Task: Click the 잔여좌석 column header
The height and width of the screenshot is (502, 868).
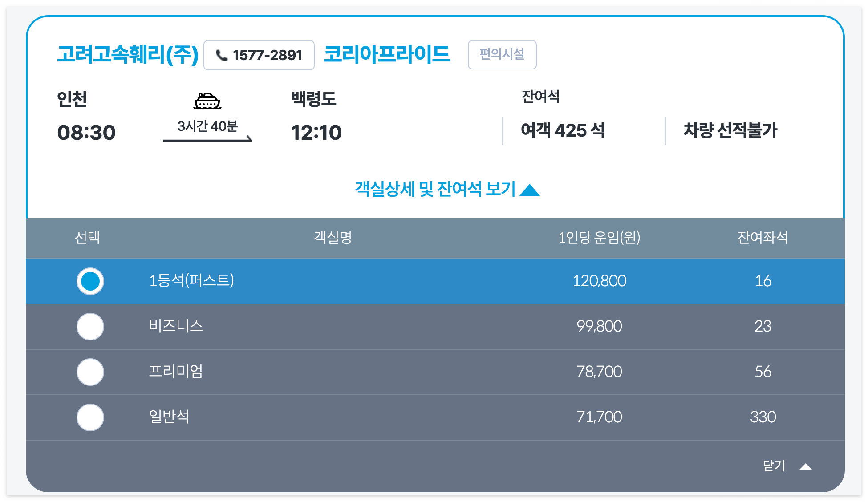Action: (x=763, y=238)
